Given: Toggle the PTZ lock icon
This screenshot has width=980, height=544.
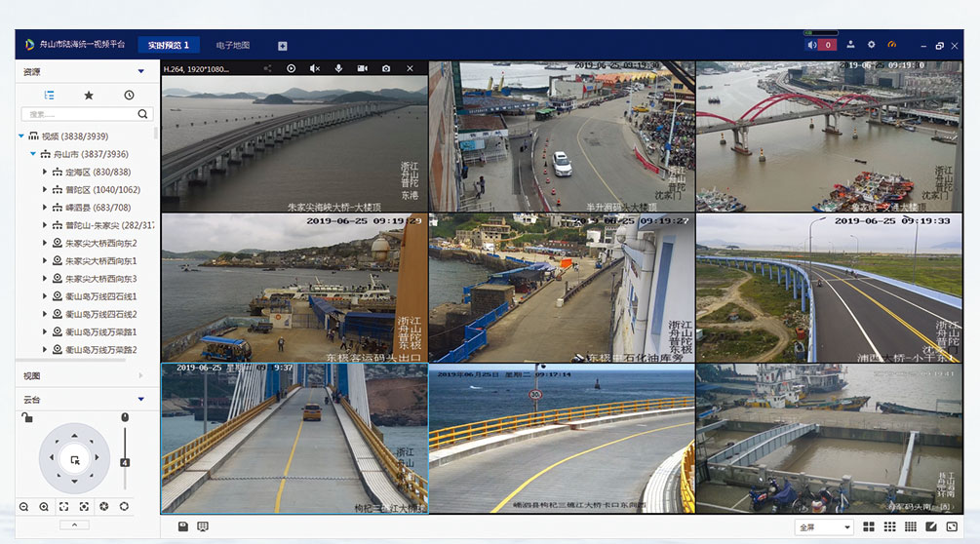Looking at the screenshot, I should coord(27,418).
